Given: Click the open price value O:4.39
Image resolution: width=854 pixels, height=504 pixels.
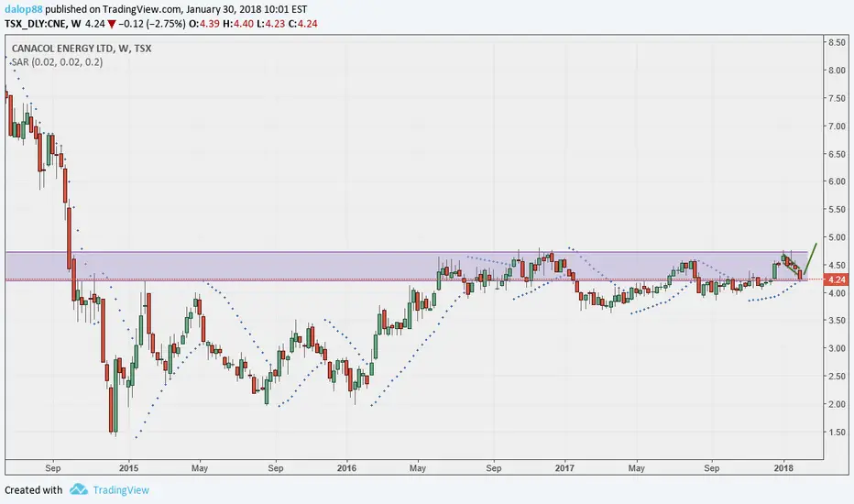Looking at the screenshot, I should [x=203, y=24].
